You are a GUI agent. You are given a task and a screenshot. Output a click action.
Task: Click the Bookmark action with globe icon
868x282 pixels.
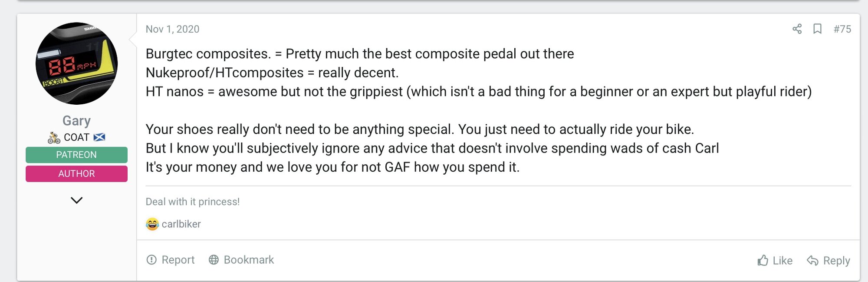pyautogui.click(x=241, y=260)
